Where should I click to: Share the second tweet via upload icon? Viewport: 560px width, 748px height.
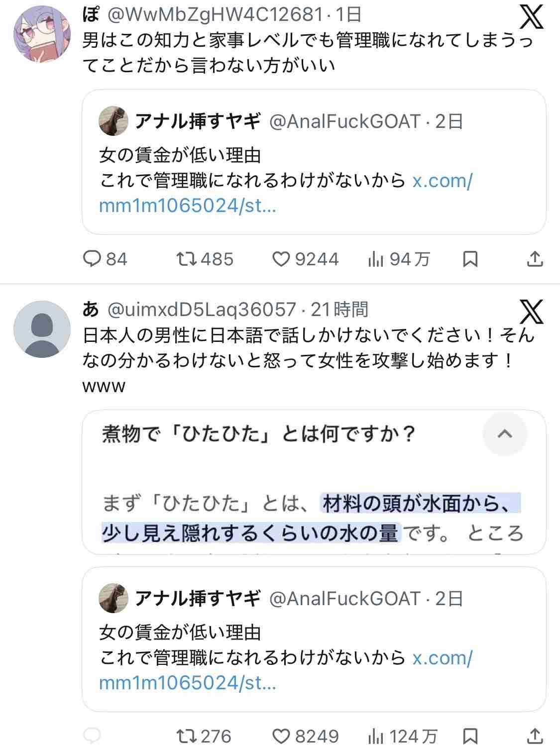(x=535, y=736)
